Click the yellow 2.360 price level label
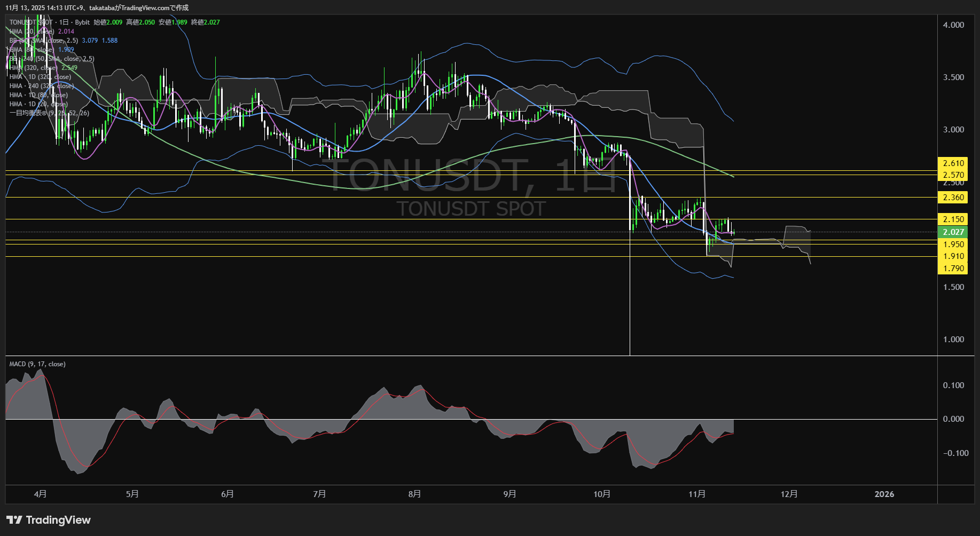 click(953, 198)
